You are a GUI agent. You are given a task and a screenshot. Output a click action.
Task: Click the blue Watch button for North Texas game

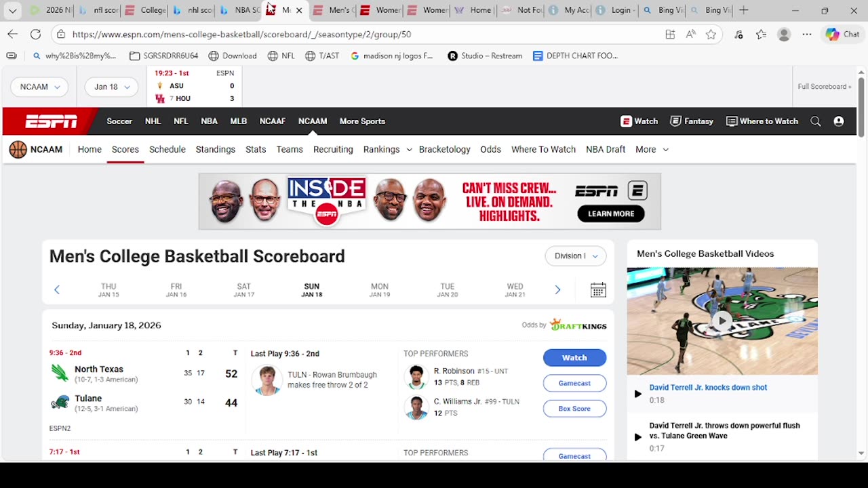(x=574, y=358)
